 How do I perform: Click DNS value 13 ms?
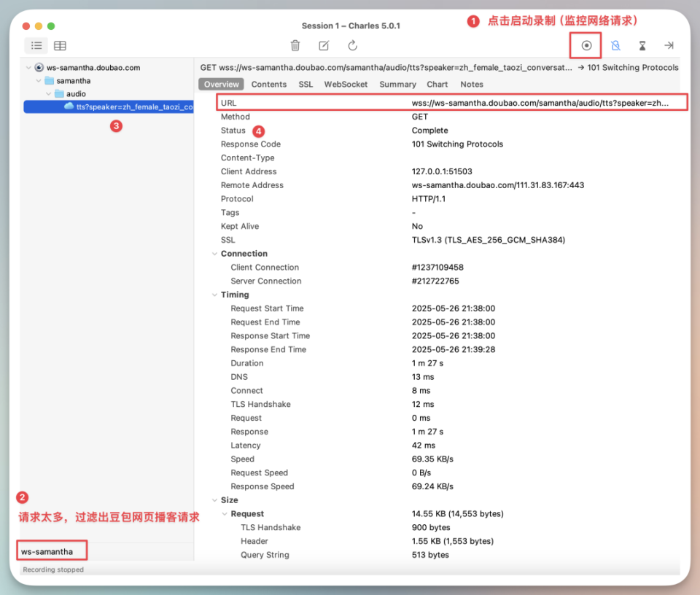coord(423,377)
